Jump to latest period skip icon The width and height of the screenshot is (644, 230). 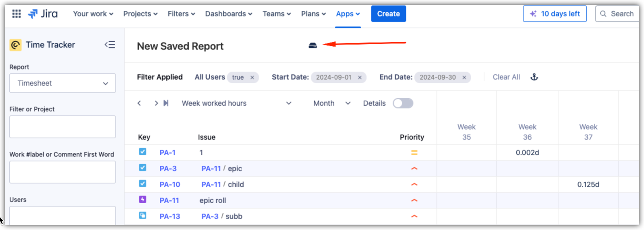[166, 103]
